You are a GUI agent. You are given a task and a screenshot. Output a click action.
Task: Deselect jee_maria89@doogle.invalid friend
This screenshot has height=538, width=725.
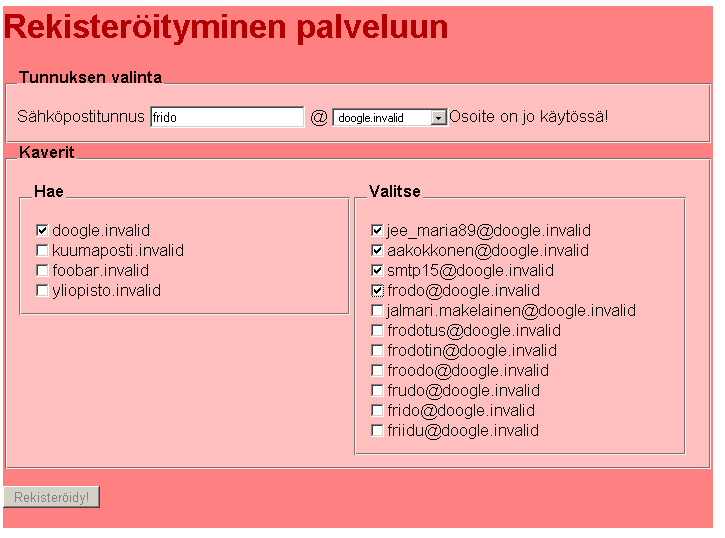377,230
